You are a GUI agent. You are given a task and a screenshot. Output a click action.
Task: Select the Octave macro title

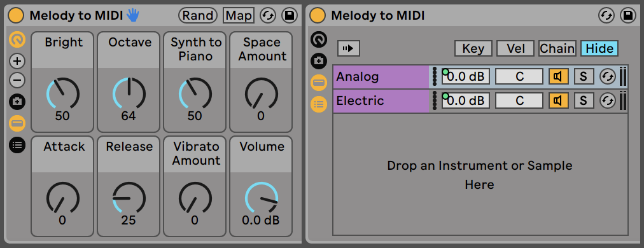coord(130,43)
